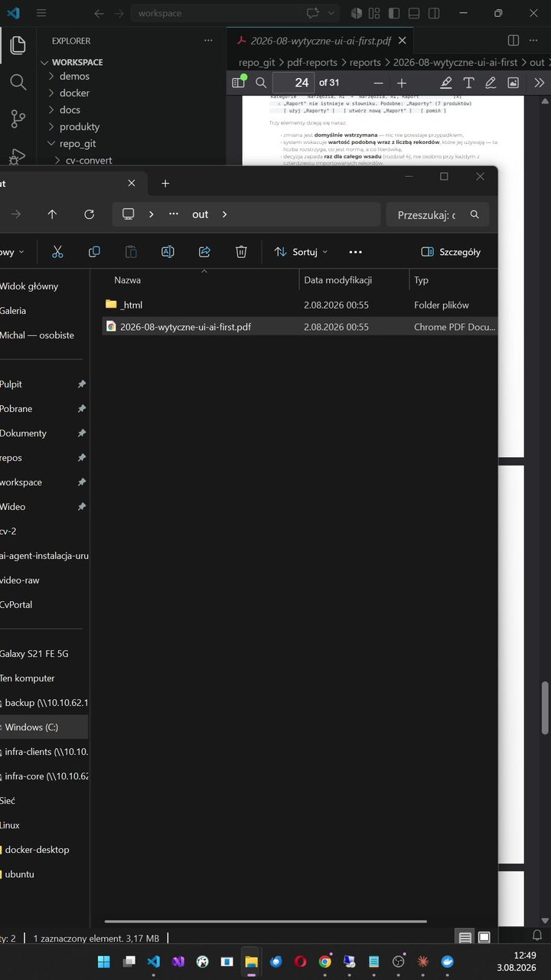Image resolution: width=551 pixels, height=980 pixels.
Task: Open Source Control view in VS Code activity bar
Action: [17, 119]
